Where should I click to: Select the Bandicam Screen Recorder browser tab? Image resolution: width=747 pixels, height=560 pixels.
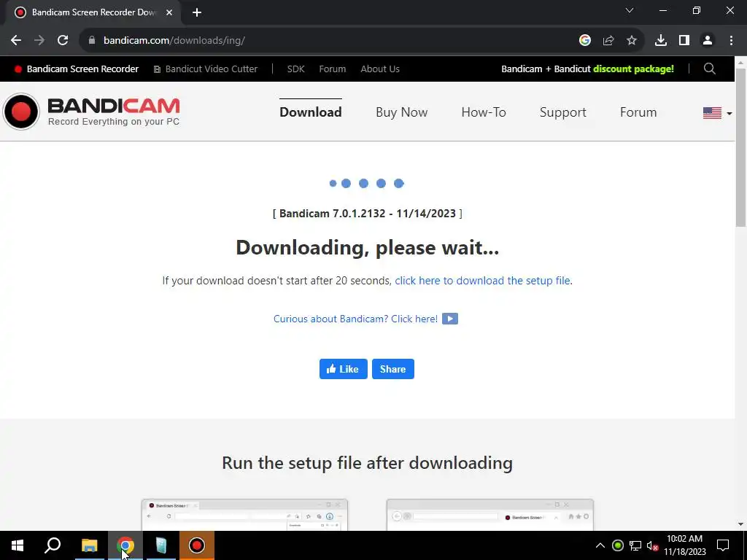pos(93,12)
